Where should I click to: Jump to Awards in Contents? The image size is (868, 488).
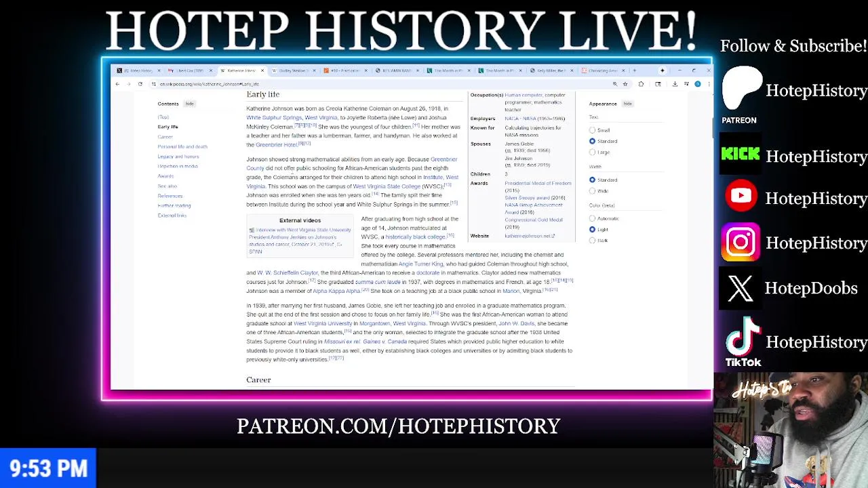pos(165,176)
